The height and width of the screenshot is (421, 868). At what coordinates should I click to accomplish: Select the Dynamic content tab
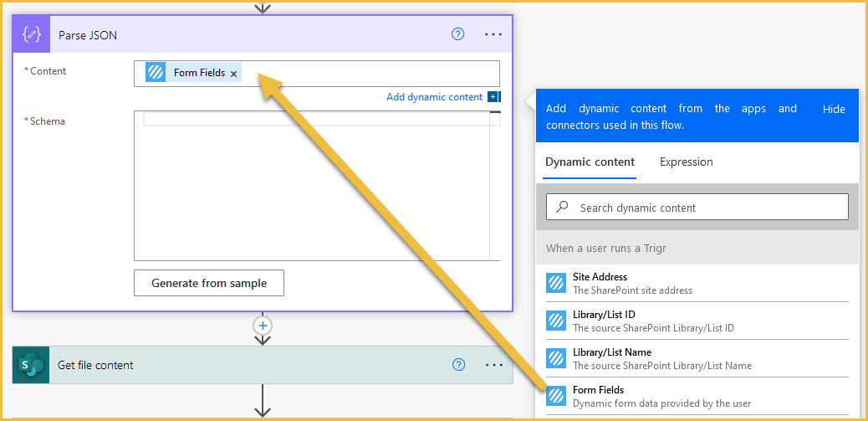(590, 162)
